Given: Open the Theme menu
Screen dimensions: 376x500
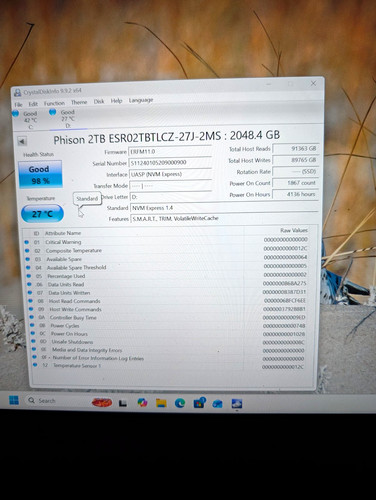Looking at the screenshot, I should click(79, 102).
